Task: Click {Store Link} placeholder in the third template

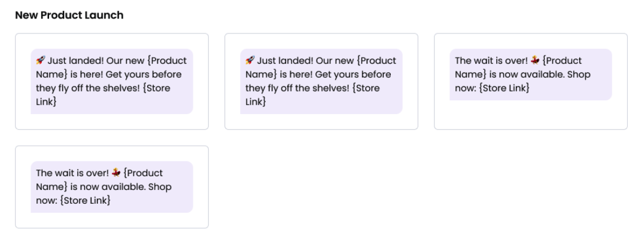Action: click(x=503, y=88)
